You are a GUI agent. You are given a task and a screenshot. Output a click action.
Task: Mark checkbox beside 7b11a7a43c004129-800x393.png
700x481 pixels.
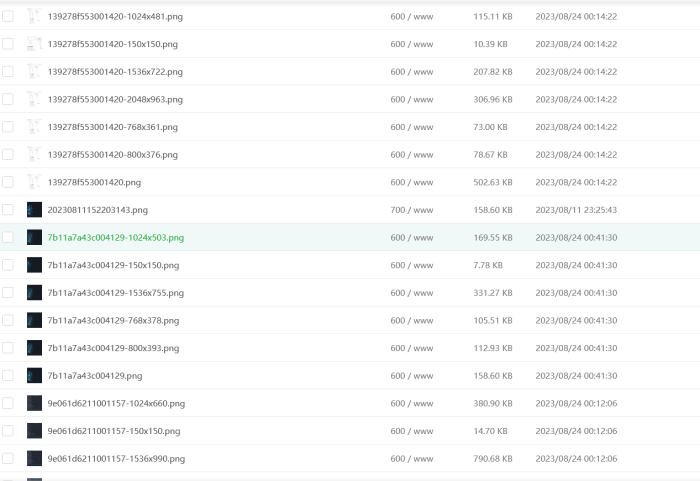pos(8,348)
